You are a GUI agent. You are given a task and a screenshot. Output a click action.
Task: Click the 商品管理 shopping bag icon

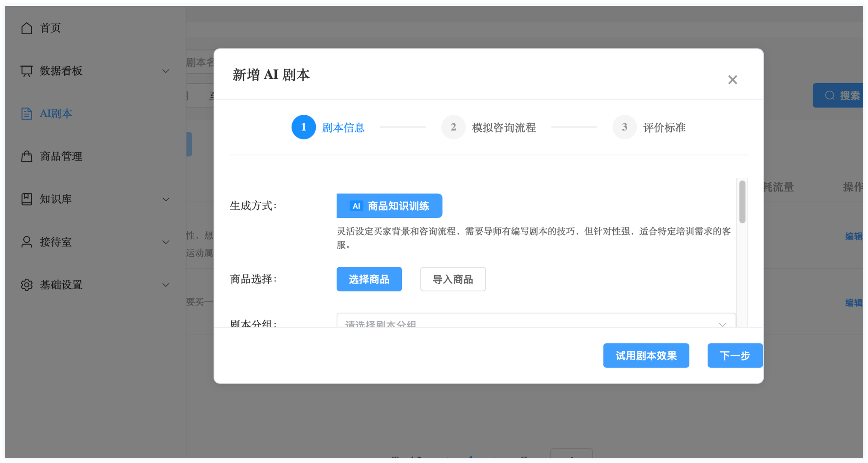click(x=27, y=157)
